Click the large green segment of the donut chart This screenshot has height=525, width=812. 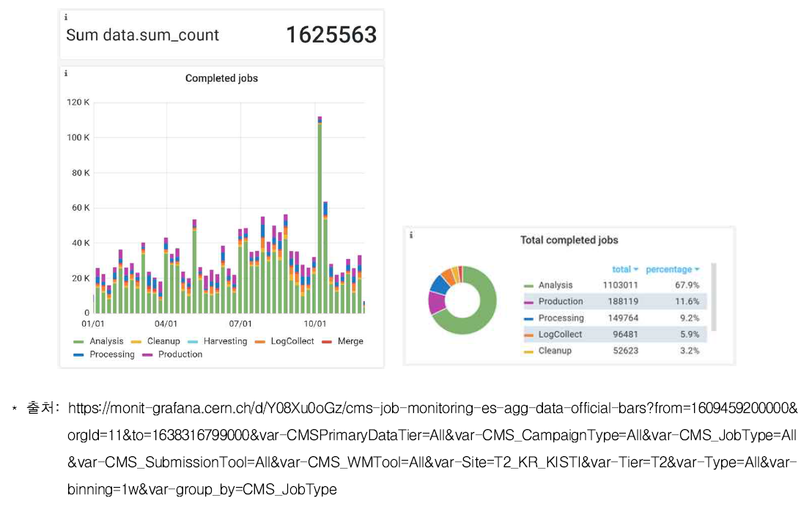[x=485, y=308]
